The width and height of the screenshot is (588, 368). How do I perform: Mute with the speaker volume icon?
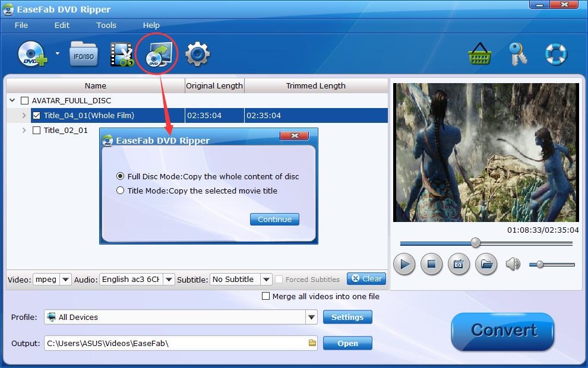click(x=513, y=264)
